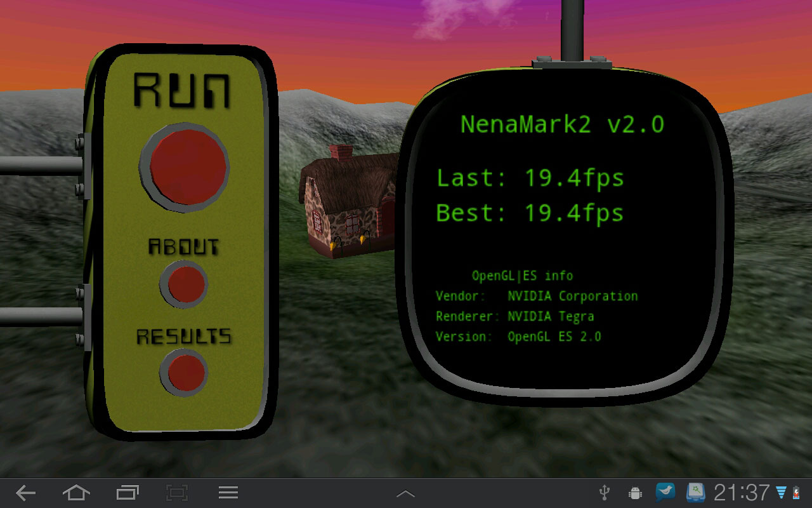Tap the large red RUN button
The height and width of the screenshot is (508, 812).
(185, 166)
